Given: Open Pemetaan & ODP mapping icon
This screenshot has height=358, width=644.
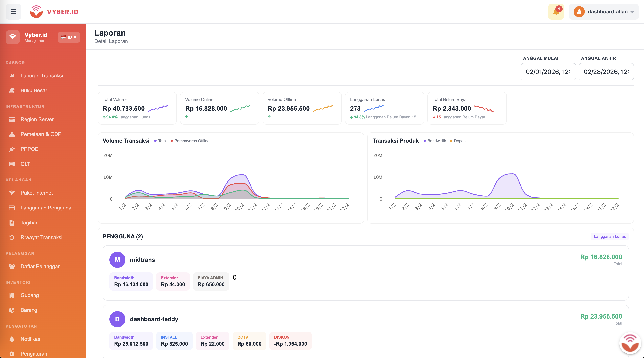Looking at the screenshot, I should click(12, 134).
